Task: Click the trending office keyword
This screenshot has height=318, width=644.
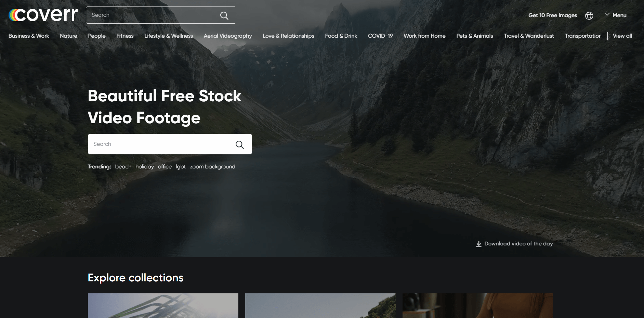Action: pyautogui.click(x=165, y=167)
